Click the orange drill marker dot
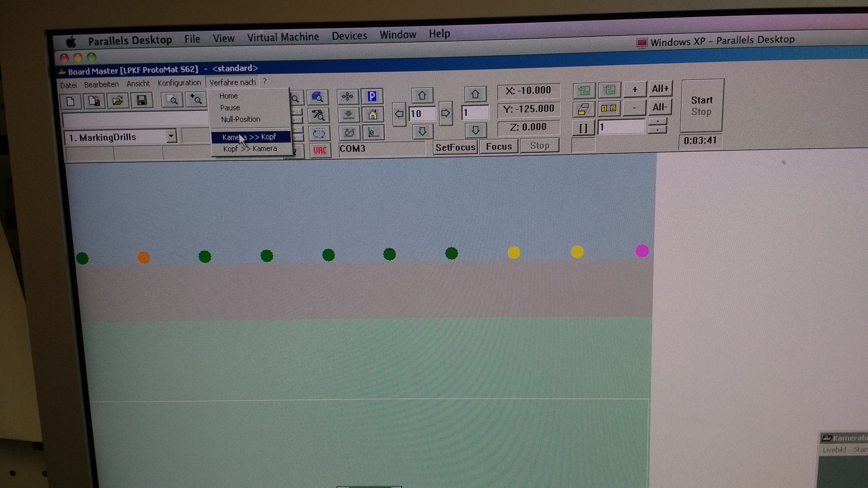868x488 pixels. point(143,258)
